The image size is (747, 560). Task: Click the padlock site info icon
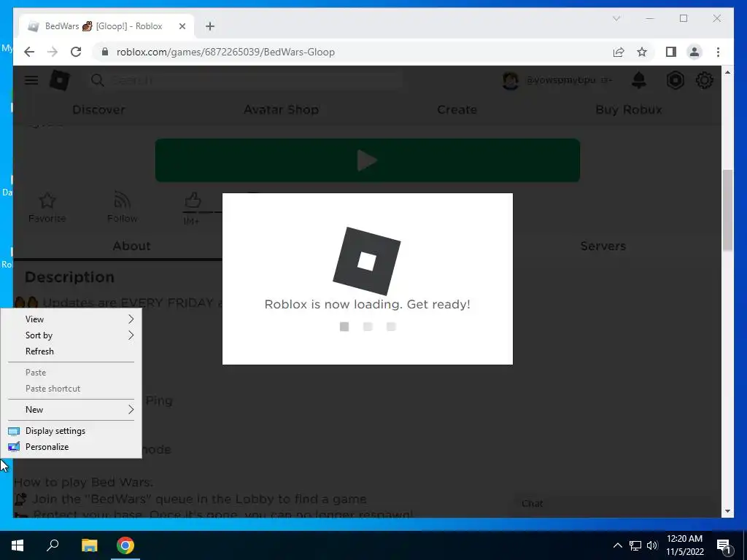[105, 52]
